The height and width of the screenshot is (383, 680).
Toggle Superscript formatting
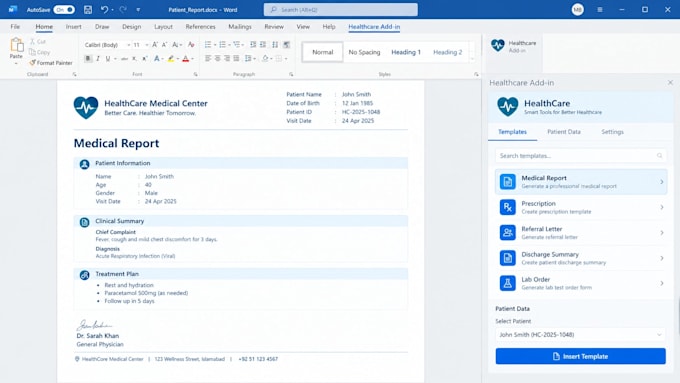pyautogui.click(x=144, y=59)
